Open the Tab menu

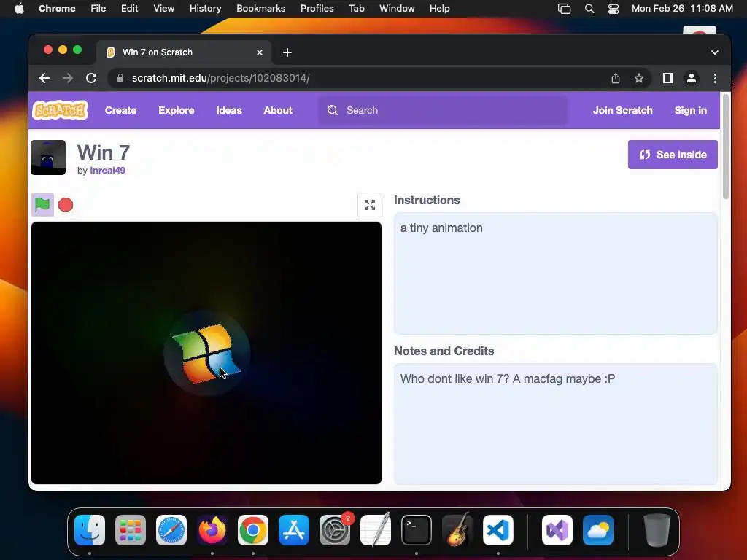click(x=356, y=8)
